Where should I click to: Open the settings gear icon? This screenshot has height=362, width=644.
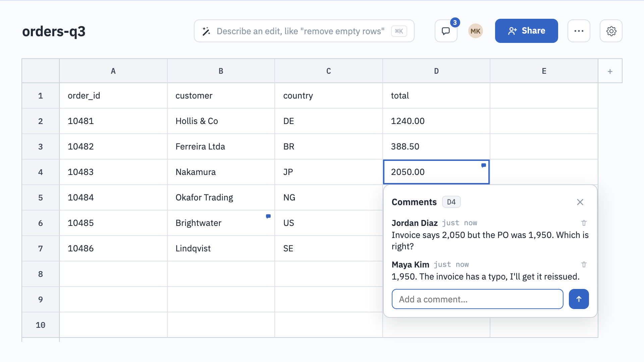click(611, 31)
